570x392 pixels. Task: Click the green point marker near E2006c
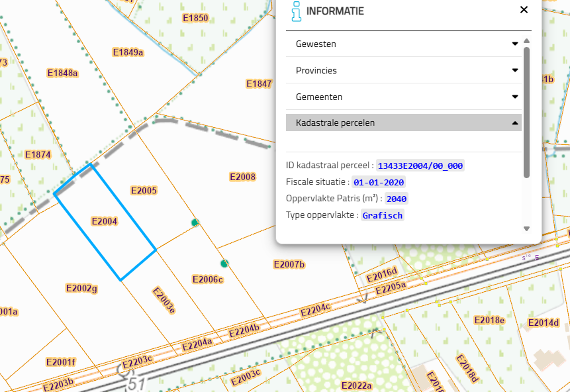tap(224, 263)
